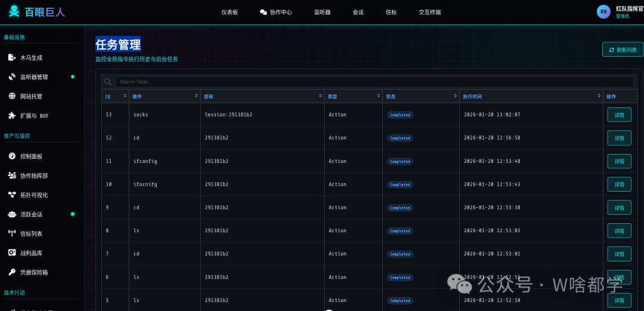Open 网站托管 in the sidebar
The height and width of the screenshot is (311, 644).
pos(31,96)
